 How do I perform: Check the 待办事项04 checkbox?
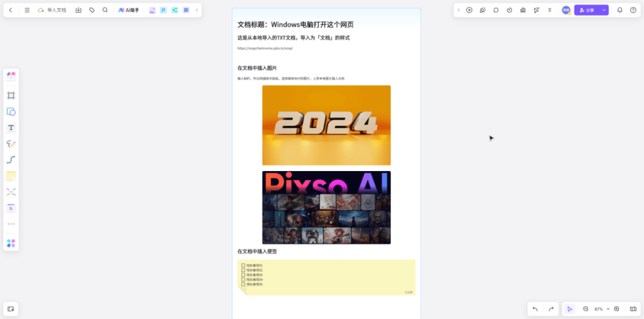pyautogui.click(x=243, y=280)
